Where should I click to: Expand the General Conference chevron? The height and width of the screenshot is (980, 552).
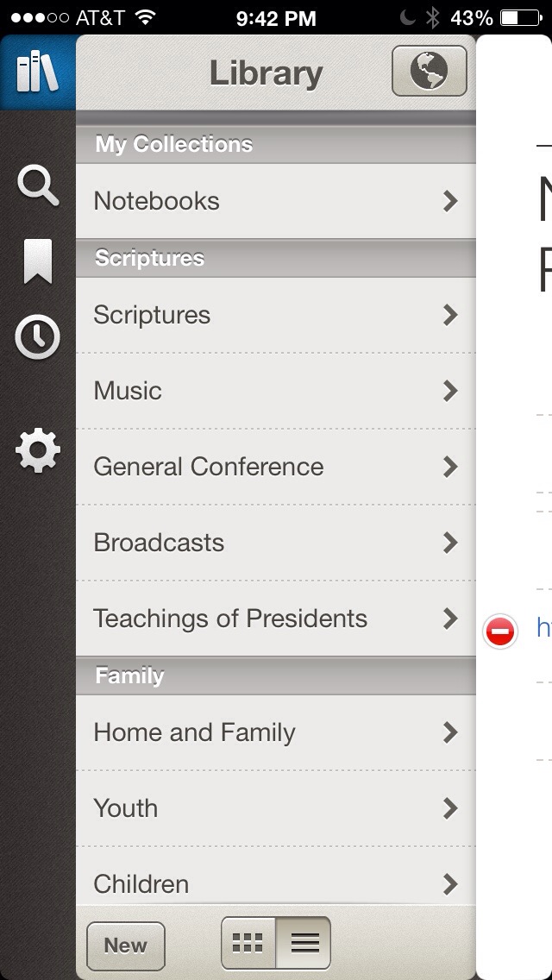(x=450, y=467)
